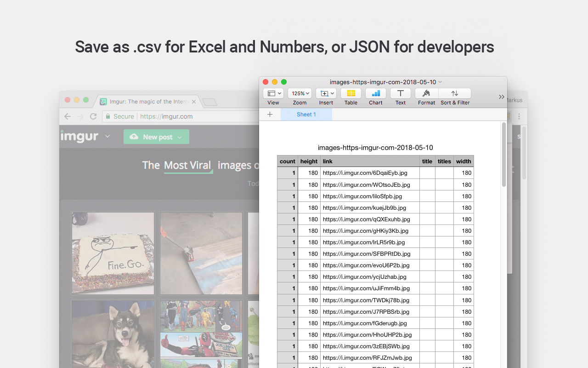Click cell https://i.imgur.com/ycjUzhab.jpg

(x=370, y=276)
